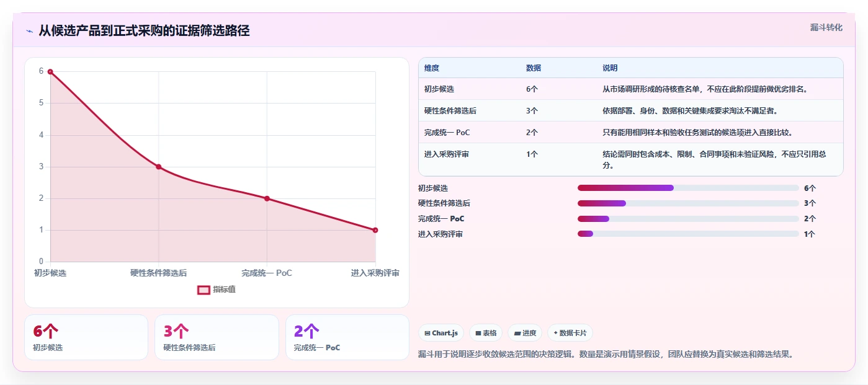
Task: Click the 数据 table column header
Action: [534, 68]
